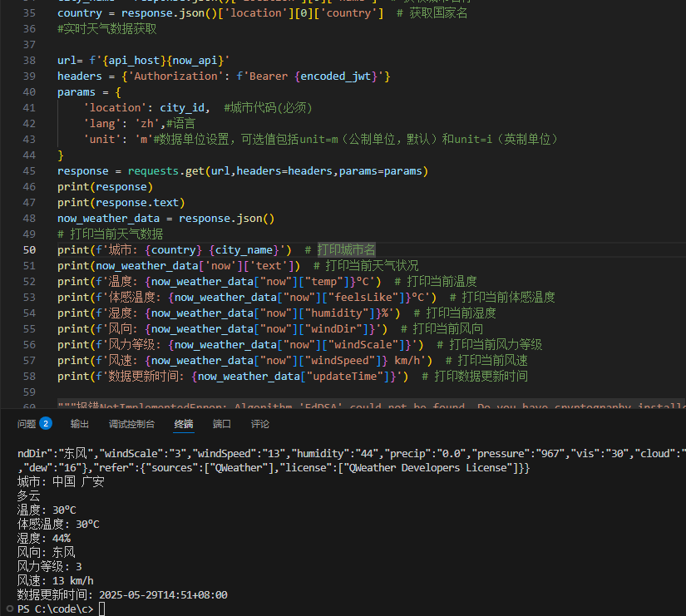Click print(response.text) on line 47
This screenshot has height=616, width=686.
121,203
